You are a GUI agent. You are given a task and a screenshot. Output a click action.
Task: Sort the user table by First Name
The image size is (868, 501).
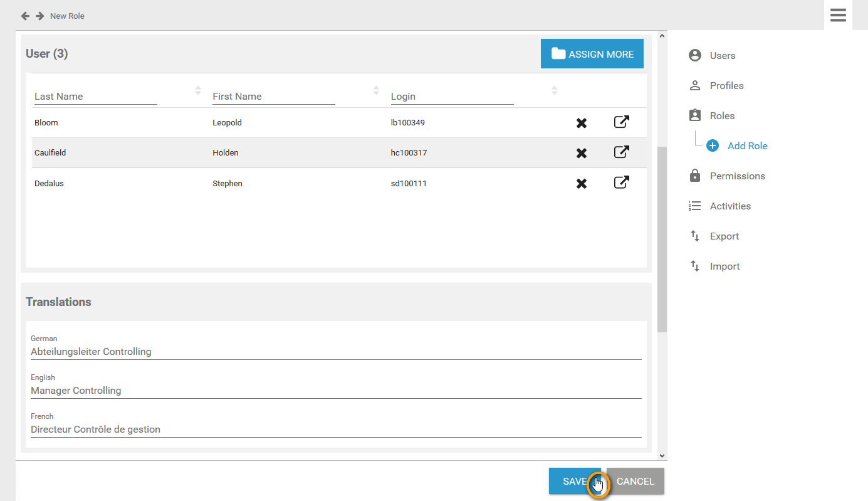[376, 90]
